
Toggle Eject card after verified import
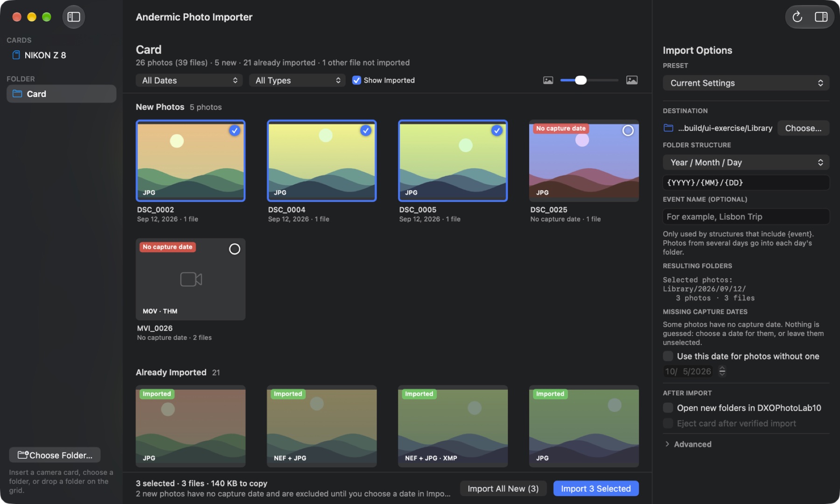[x=668, y=423]
